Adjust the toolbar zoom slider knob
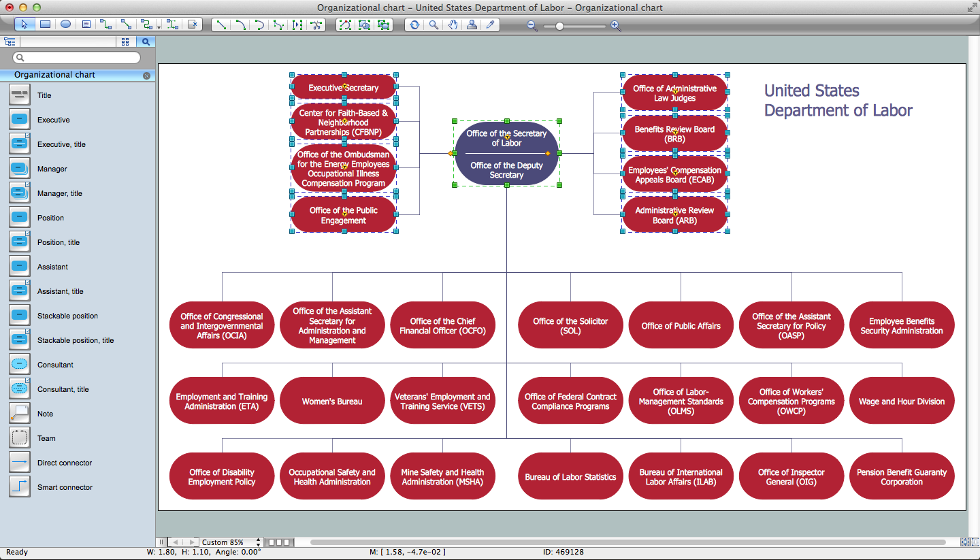The width and height of the screenshot is (980, 560). (x=559, y=26)
